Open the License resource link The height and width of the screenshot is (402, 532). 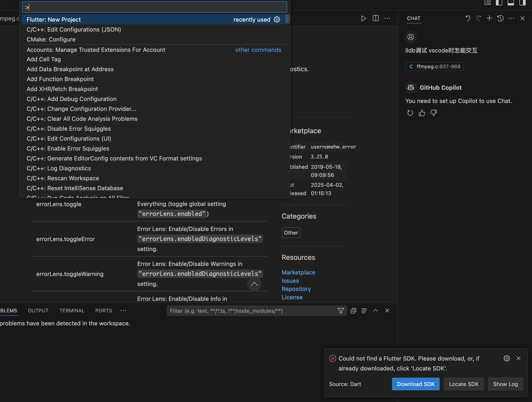point(292,297)
